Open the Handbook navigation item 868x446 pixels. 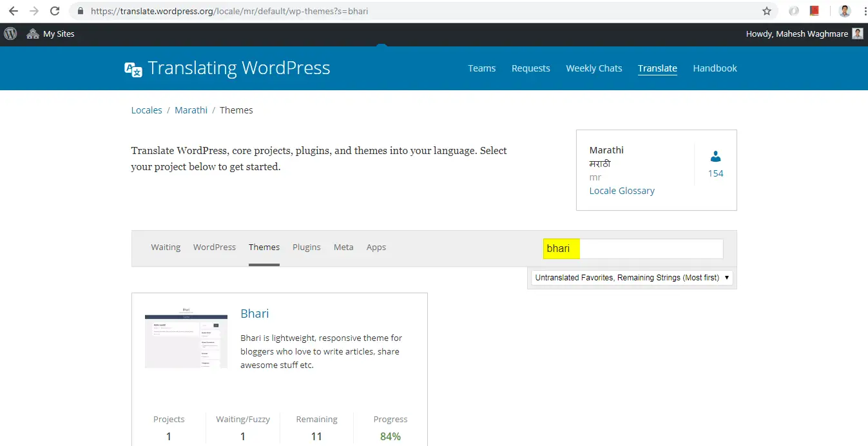pyautogui.click(x=715, y=68)
